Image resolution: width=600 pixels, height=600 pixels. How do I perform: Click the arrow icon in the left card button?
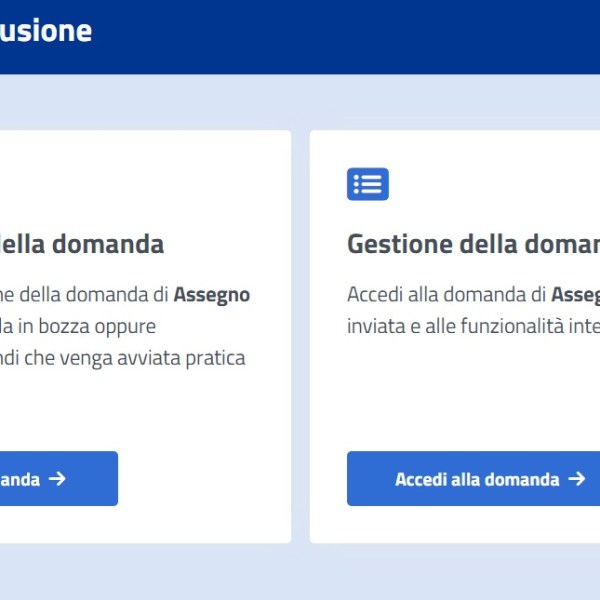[x=57, y=478]
